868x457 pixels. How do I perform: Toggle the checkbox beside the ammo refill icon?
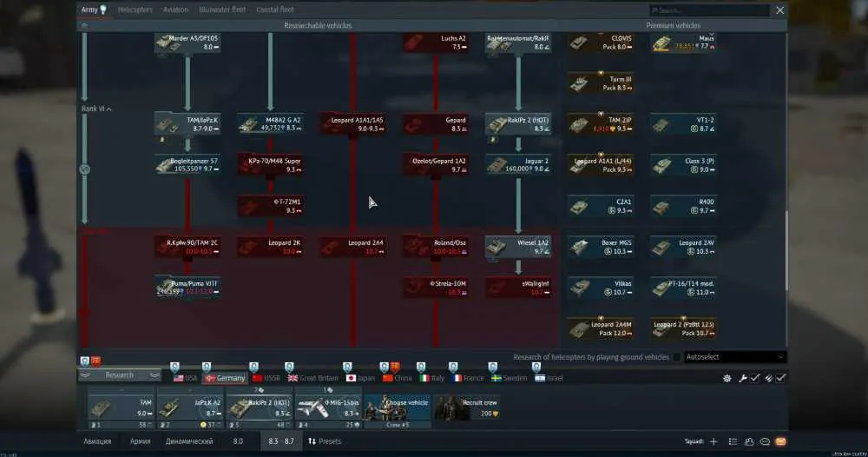pos(780,378)
